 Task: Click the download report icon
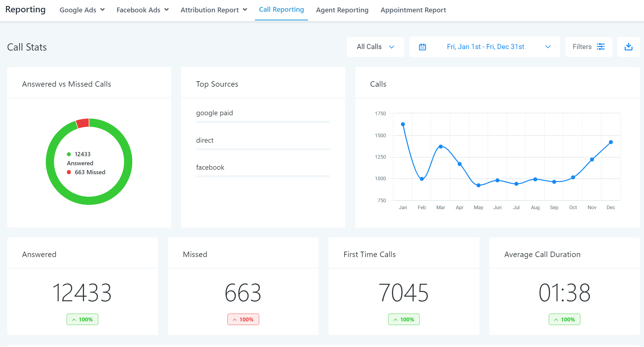point(628,47)
